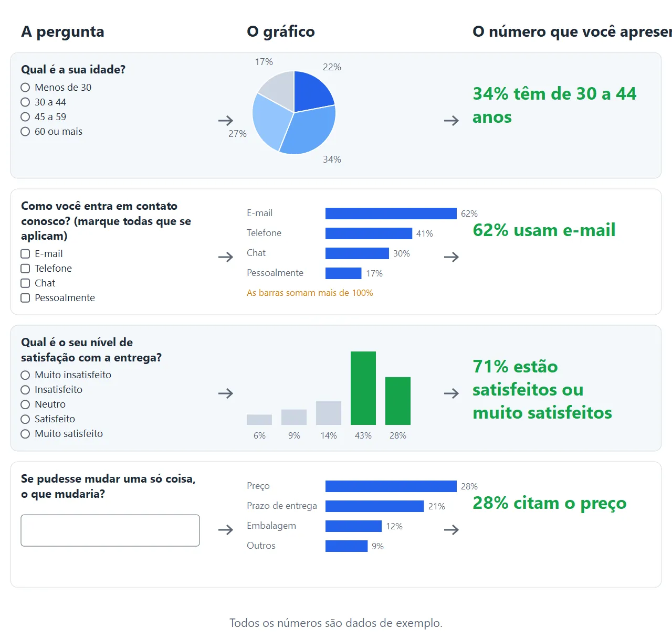Image resolution: width=672 pixels, height=640 pixels.
Task: Check the "Pessoalmente" checkbox
Action: tap(25, 298)
